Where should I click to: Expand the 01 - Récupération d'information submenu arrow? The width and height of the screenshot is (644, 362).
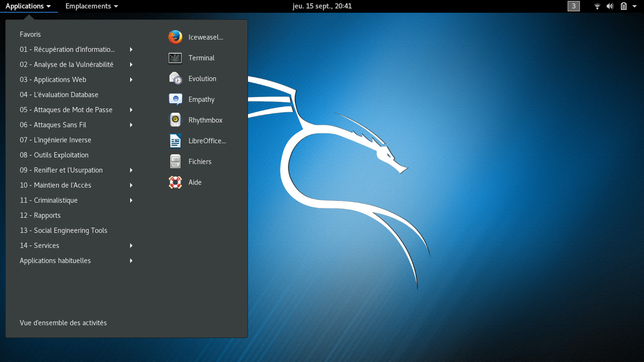coord(131,49)
